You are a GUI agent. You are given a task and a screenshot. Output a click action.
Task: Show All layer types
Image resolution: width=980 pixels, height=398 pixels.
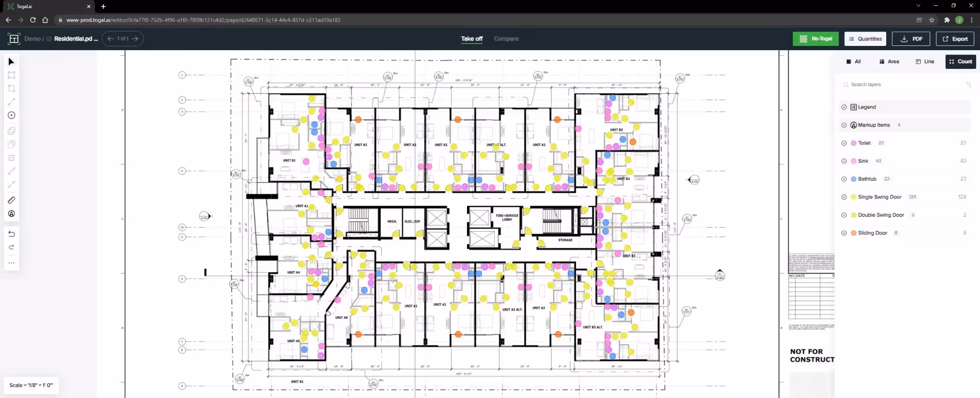854,62
